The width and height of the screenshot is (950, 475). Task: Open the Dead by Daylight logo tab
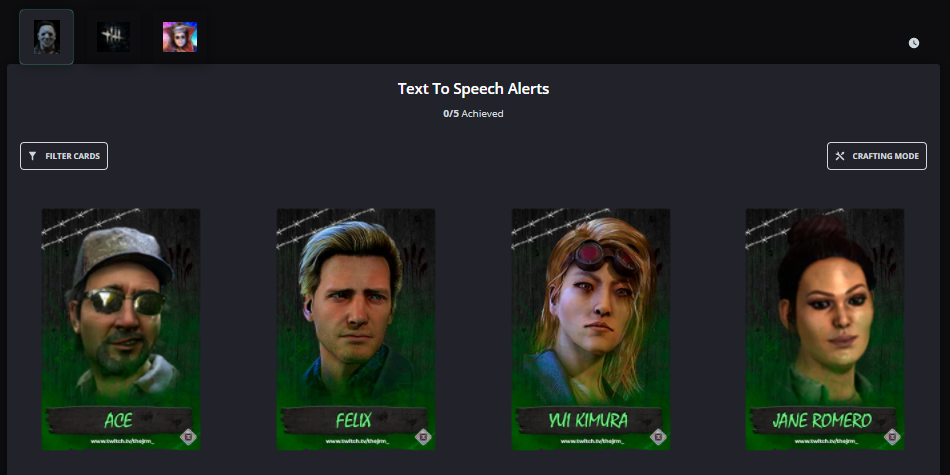pos(113,37)
